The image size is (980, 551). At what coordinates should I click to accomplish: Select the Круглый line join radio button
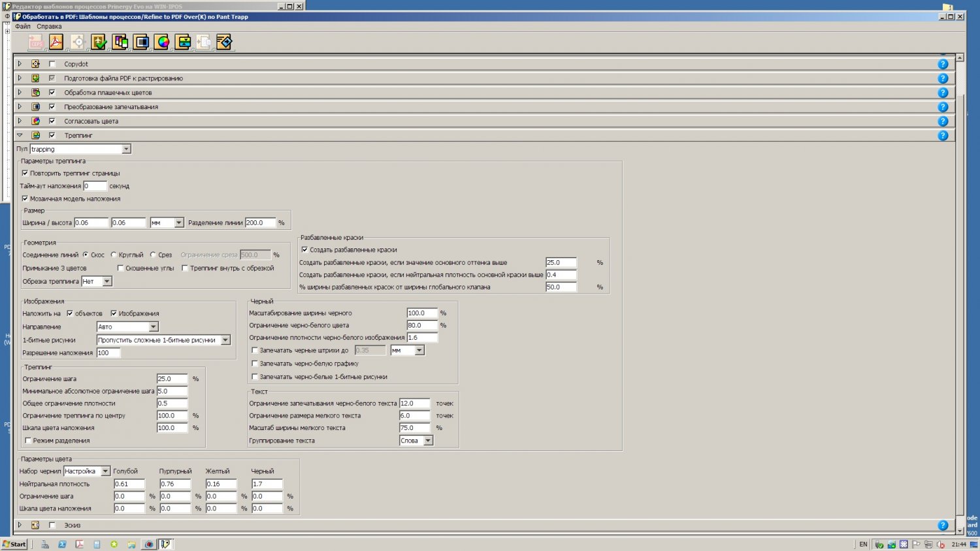pos(114,255)
